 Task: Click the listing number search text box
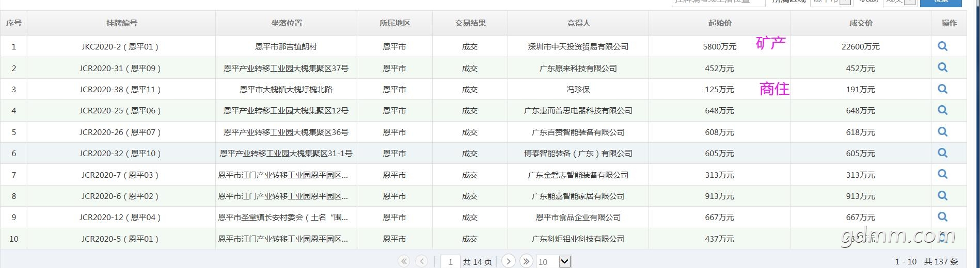tap(718, 2)
